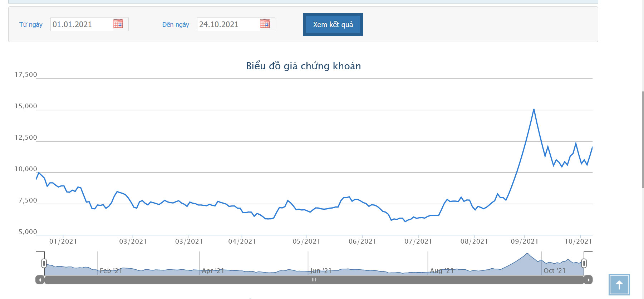Select Oct '21 in the navigator timeline
Image resolution: width=644 pixels, height=299 pixels.
(x=555, y=271)
